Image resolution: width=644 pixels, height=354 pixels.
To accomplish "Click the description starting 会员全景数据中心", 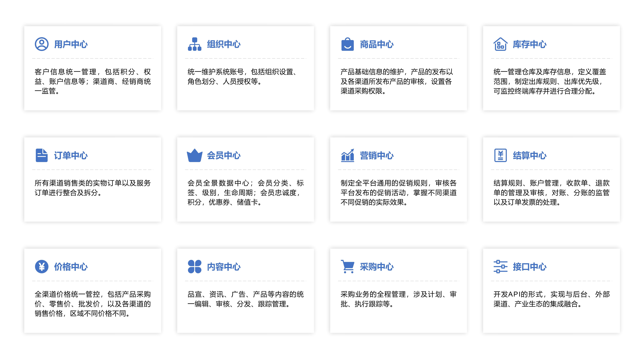I will [x=246, y=193].
